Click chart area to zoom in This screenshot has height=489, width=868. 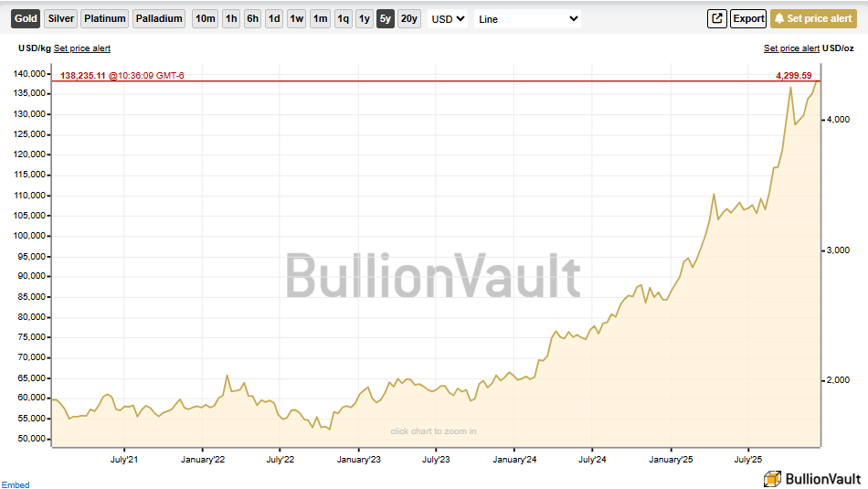pyautogui.click(x=434, y=431)
